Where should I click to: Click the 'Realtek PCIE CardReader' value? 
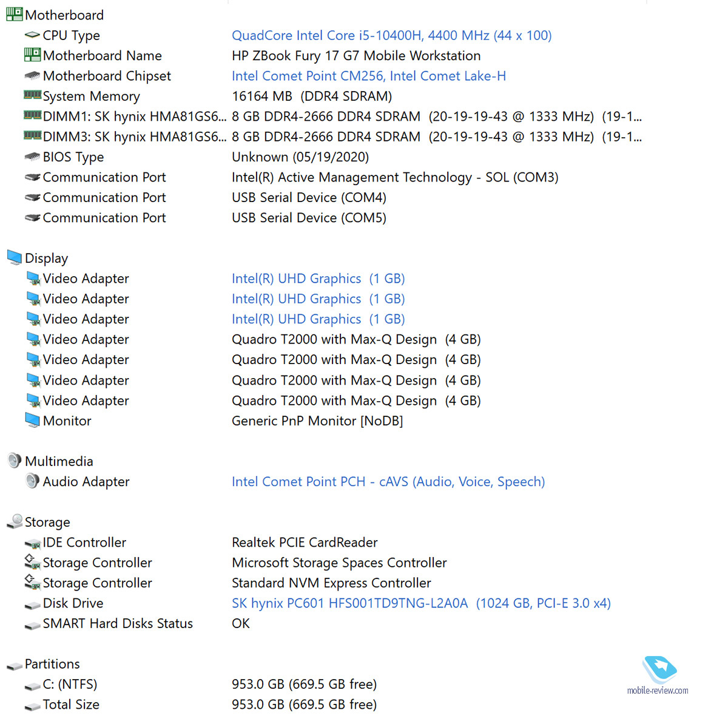(305, 543)
